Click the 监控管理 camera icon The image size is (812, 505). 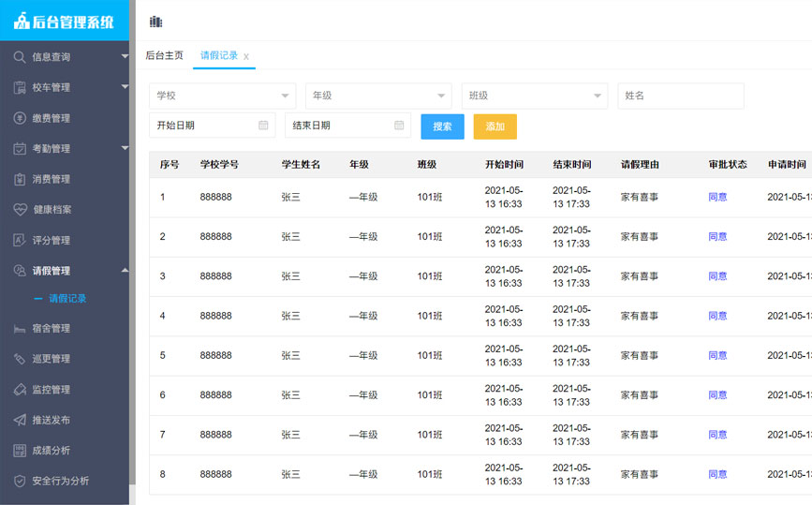(19, 390)
